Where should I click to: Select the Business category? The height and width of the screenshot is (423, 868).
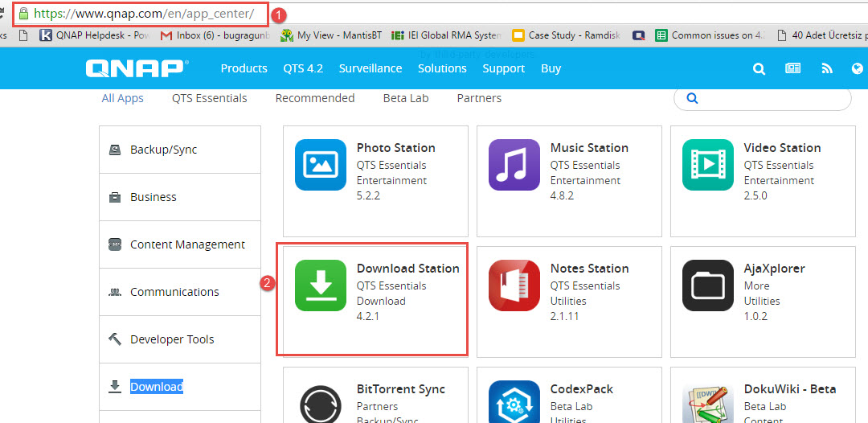180,197
